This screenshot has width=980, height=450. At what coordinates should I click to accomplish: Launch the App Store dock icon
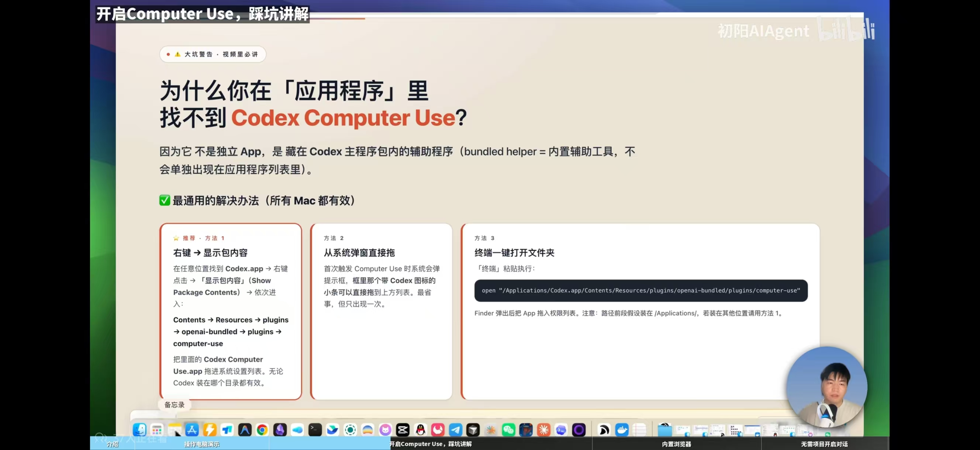(192, 430)
